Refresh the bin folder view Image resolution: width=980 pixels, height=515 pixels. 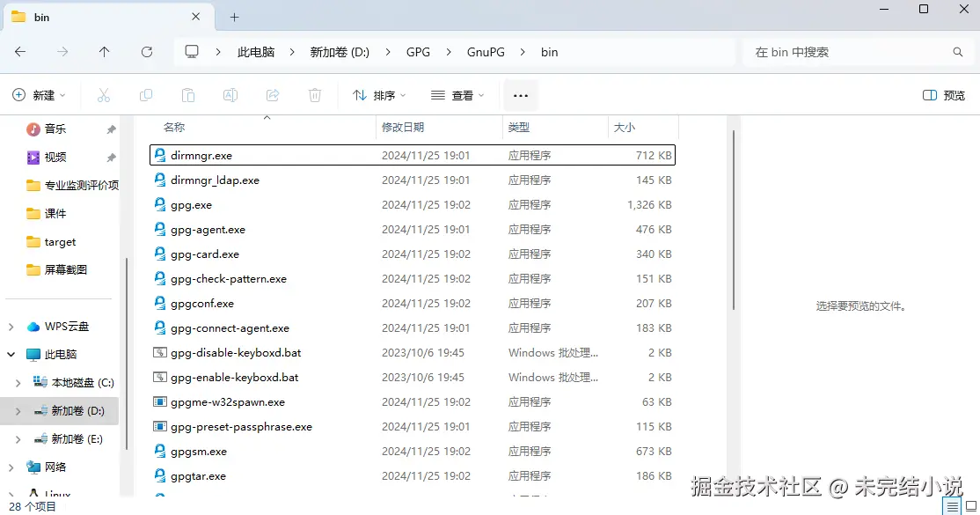coord(147,52)
